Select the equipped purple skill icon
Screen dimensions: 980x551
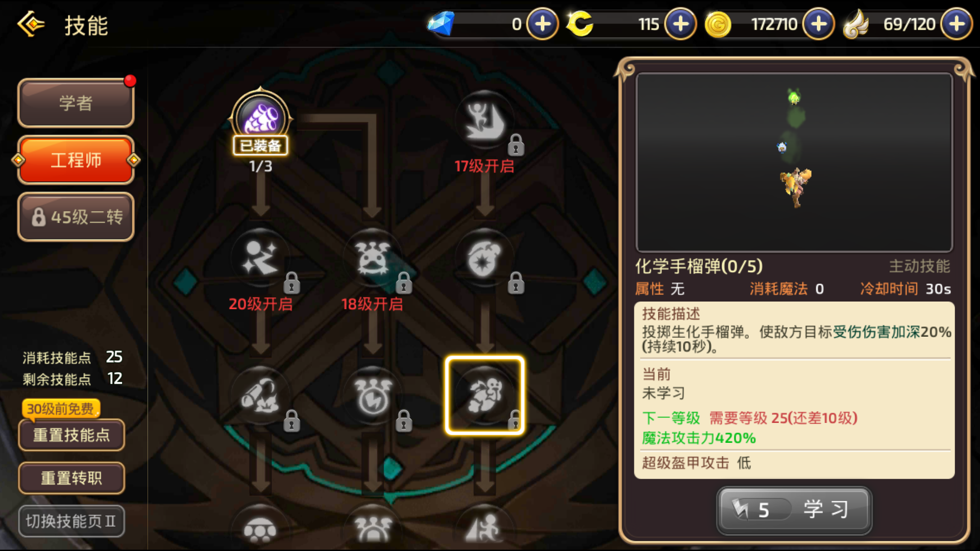click(261, 118)
